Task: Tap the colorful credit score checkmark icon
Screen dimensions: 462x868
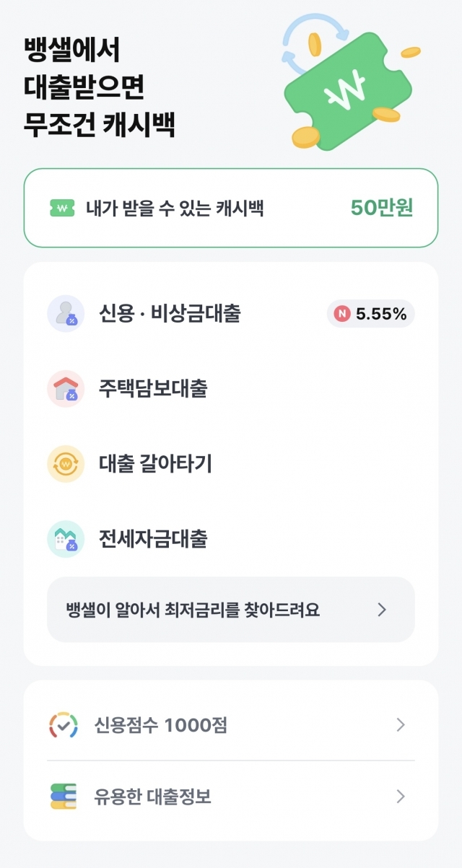Action: pos(63,725)
